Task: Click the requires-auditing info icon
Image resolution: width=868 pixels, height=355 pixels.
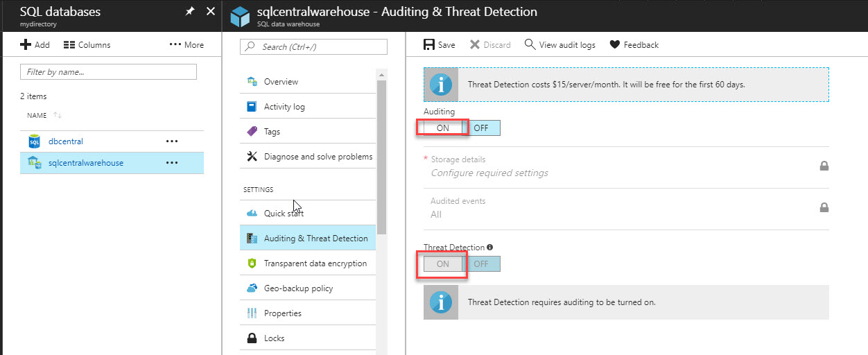Action: click(x=441, y=302)
